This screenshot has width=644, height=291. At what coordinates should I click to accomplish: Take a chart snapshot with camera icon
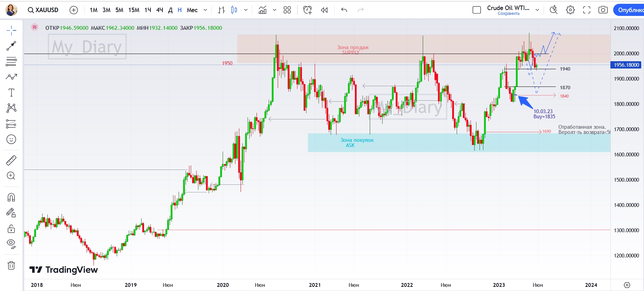tap(603, 10)
